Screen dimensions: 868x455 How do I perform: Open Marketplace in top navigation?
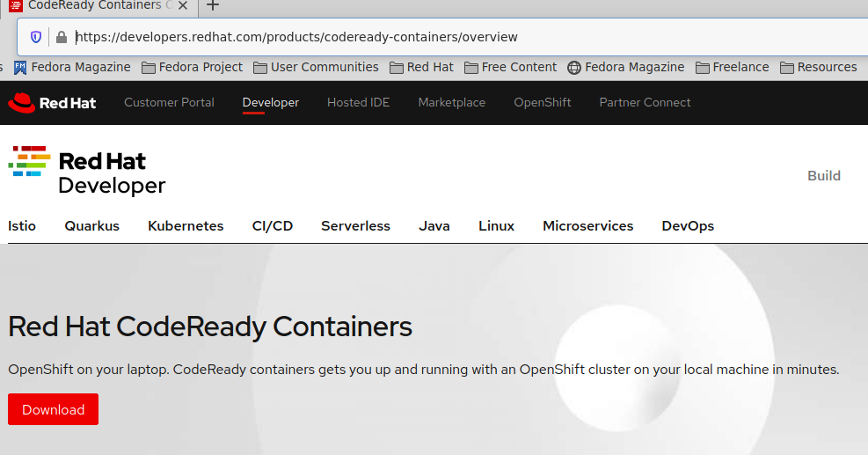coord(452,102)
